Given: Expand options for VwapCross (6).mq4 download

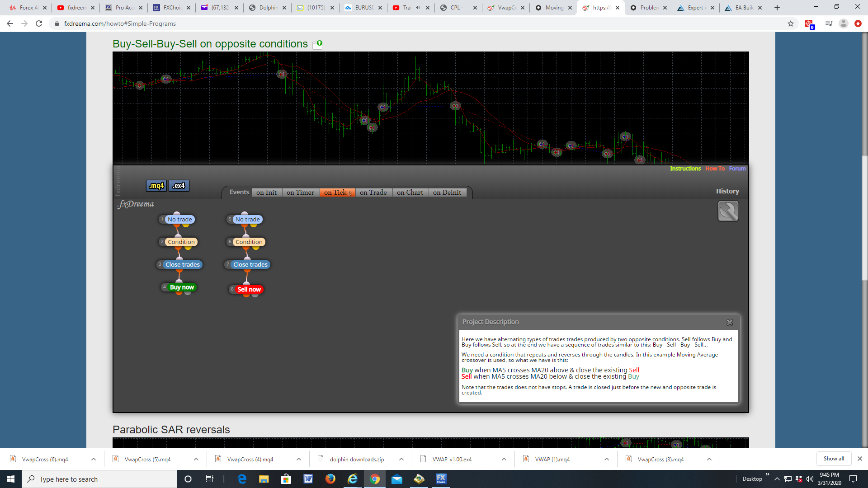Looking at the screenshot, I should point(94,460).
